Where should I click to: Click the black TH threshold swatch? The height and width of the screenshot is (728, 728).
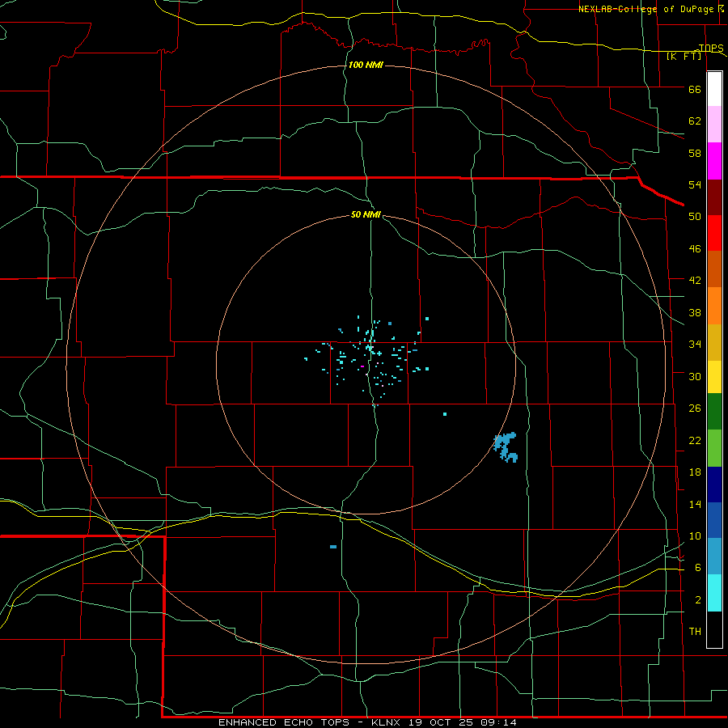tap(714, 629)
